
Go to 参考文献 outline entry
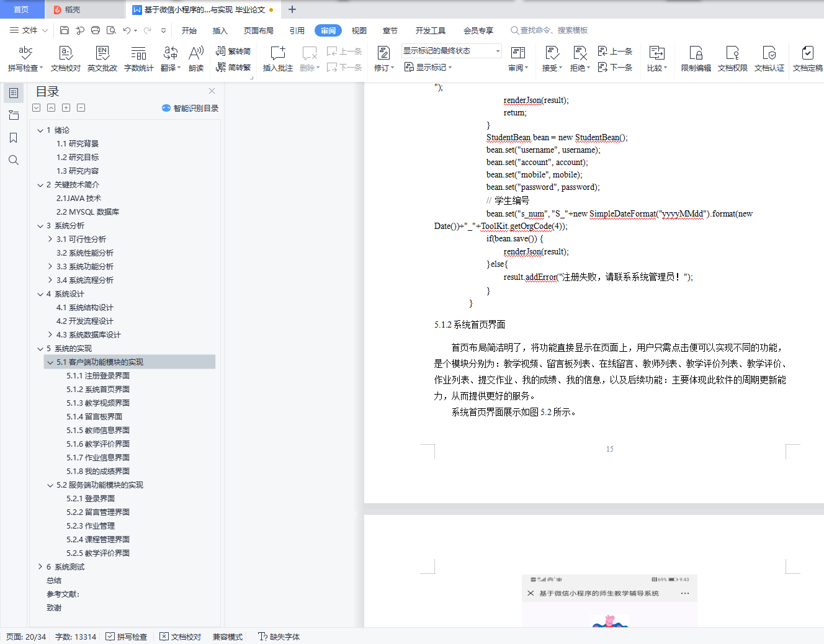pos(63,594)
